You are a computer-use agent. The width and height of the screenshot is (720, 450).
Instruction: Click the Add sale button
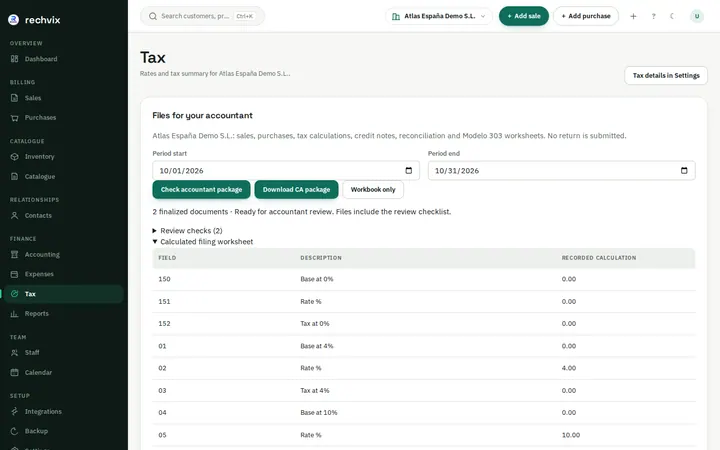click(x=523, y=16)
